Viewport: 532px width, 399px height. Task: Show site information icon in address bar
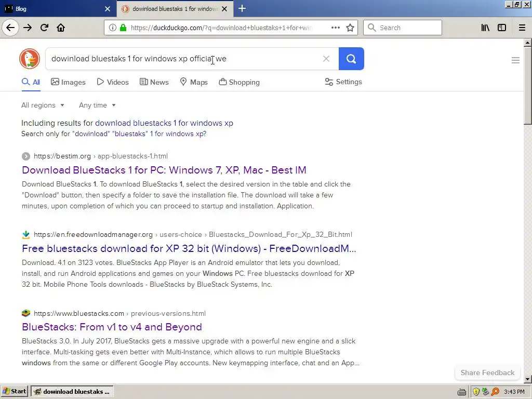tap(113, 28)
